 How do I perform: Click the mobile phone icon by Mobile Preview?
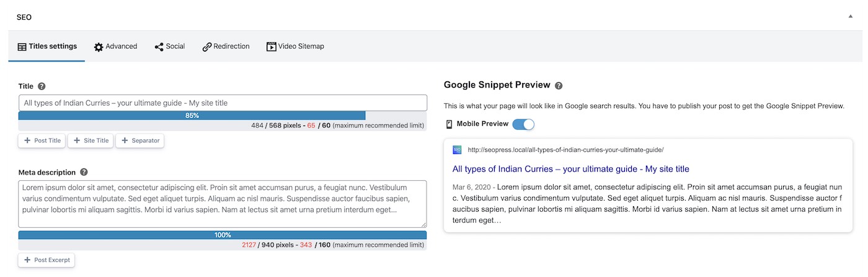pyautogui.click(x=449, y=124)
